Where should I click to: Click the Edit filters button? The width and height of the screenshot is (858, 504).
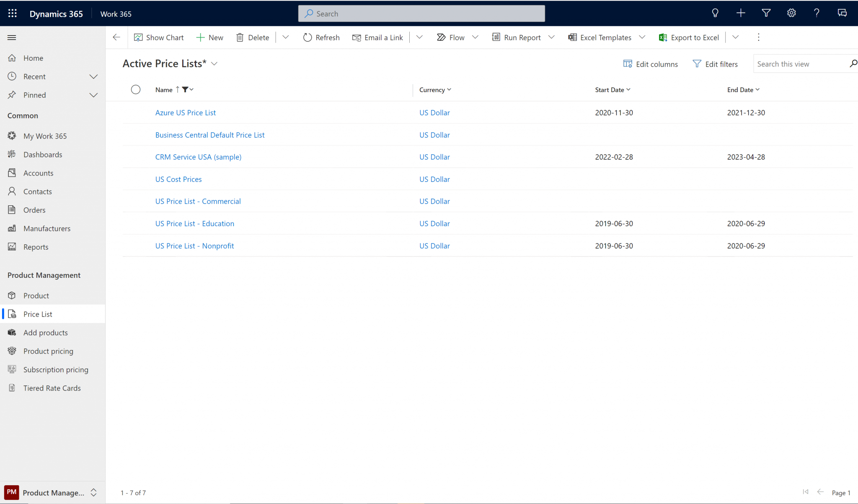coord(715,64)
